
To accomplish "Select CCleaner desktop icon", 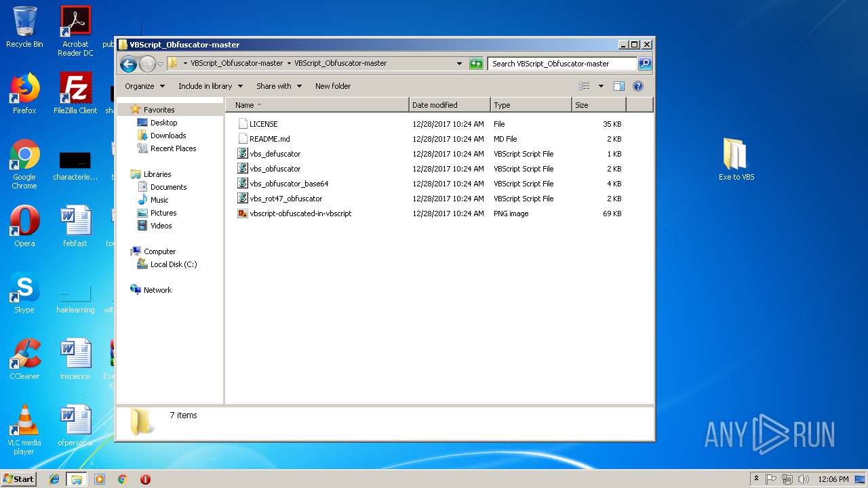I will click(x=24, y=359).
